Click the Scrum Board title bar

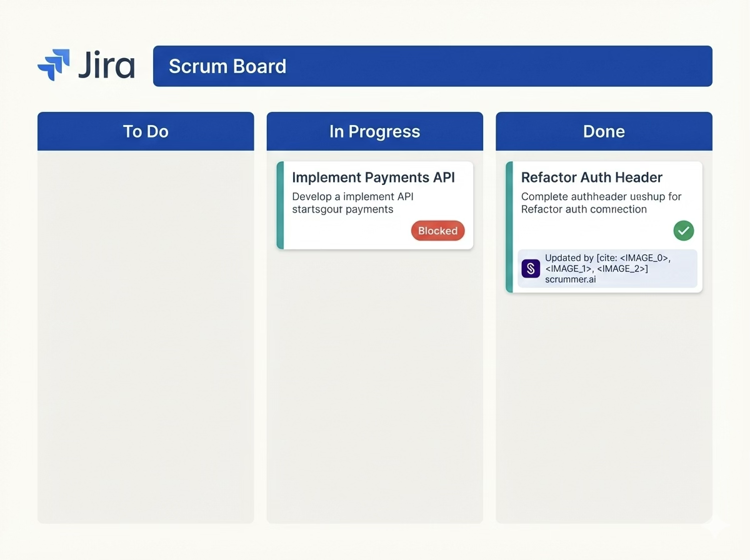[432, 66]
